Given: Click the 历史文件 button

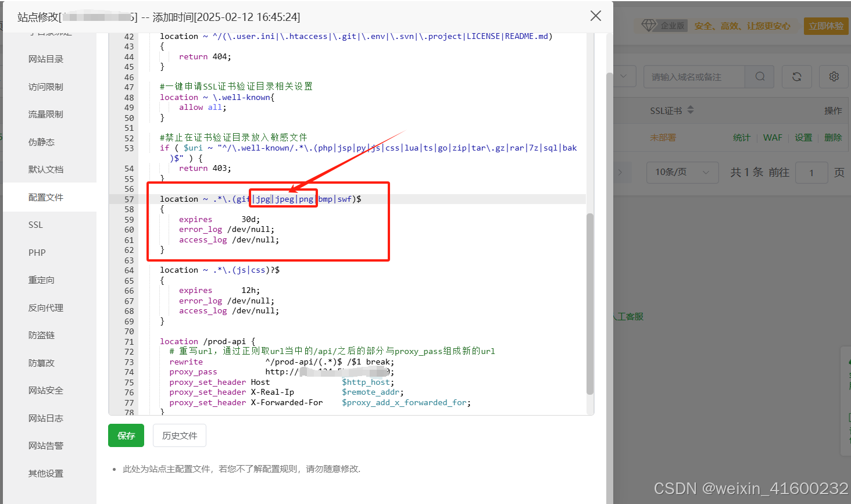Looking at the screenshot, I should (x=180, y=435).
